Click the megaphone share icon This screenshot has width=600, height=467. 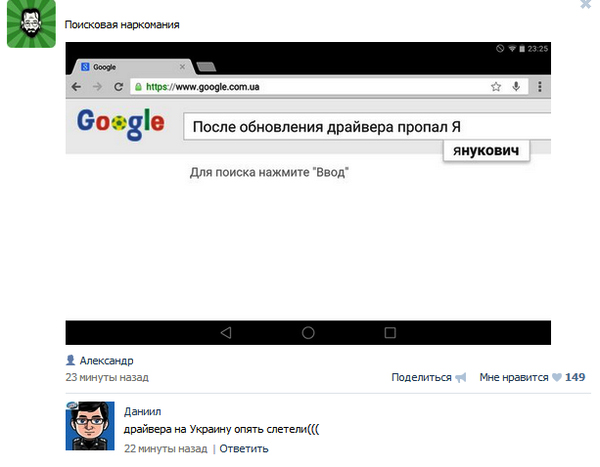pos(461,377)
